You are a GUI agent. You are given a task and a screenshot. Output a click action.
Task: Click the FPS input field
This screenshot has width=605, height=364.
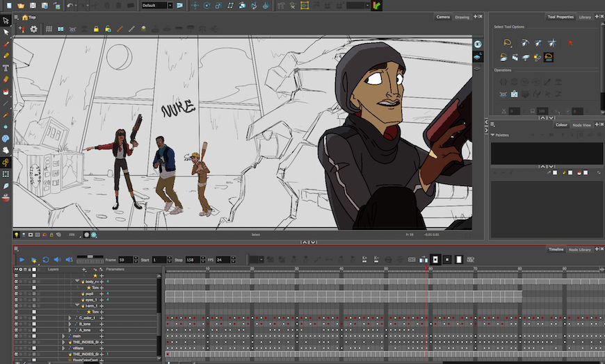point(223,260)
